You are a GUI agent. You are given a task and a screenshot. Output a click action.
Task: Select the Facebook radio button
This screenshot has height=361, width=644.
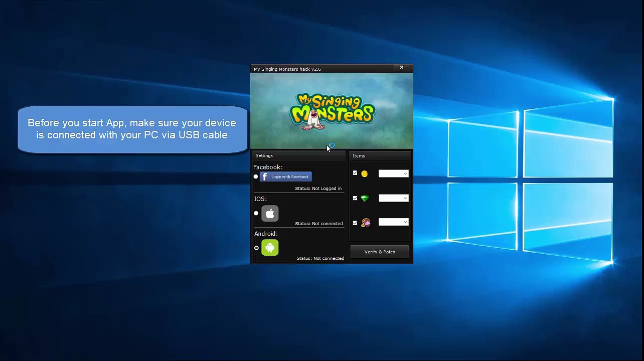[x=256, y=176]
